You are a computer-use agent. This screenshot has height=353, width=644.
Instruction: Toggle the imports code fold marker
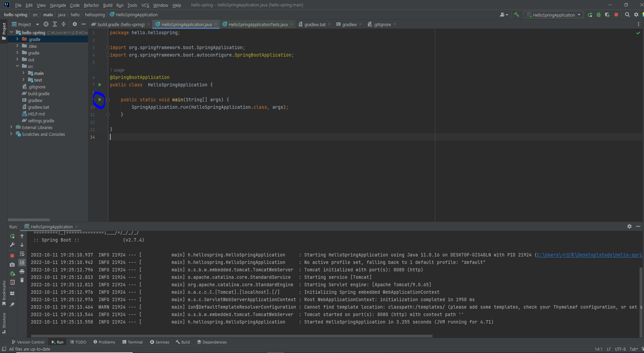108,47
